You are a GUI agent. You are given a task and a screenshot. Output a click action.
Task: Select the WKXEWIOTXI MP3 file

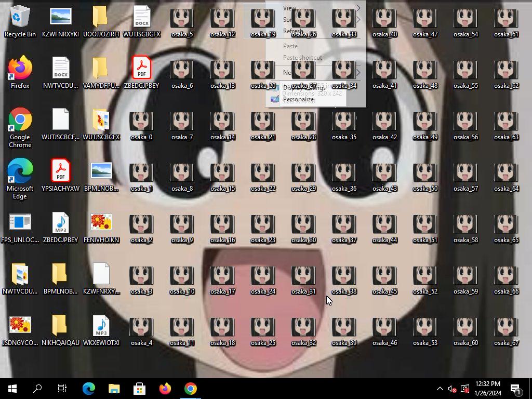click(x=101, y=331)
